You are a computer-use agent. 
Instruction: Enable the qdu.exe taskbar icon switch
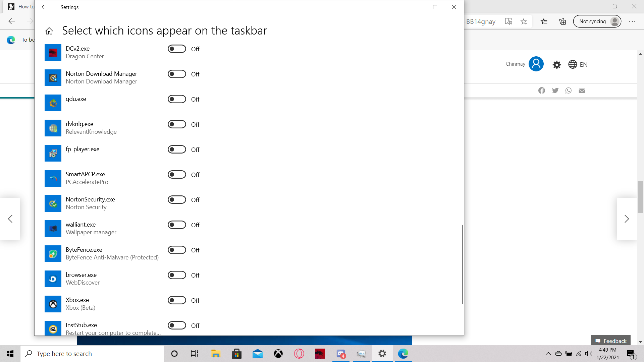coord(177,99)
